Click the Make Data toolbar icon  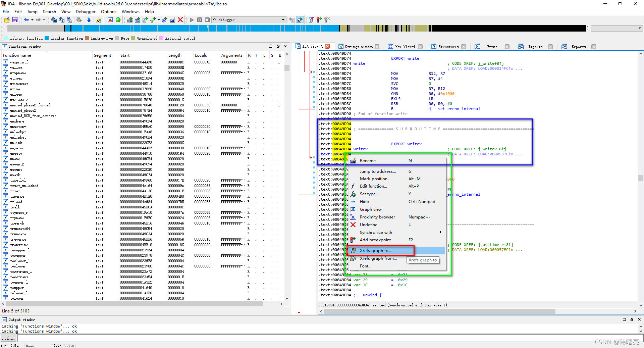coord(138,20)
